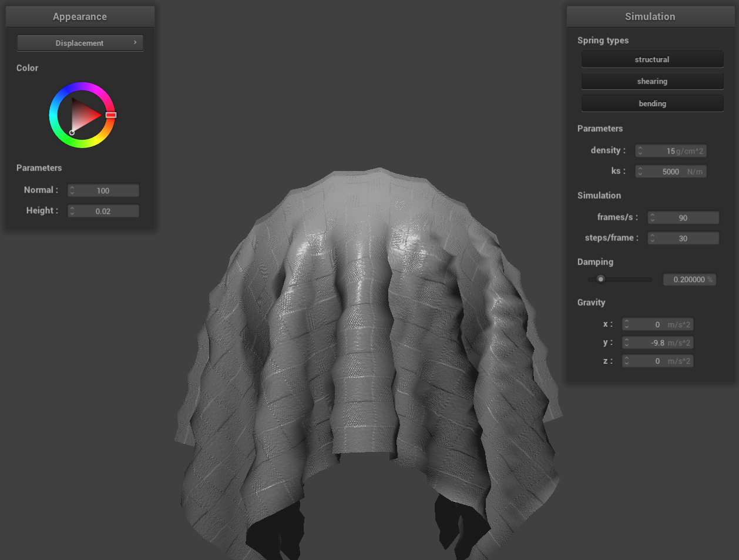The height and width of the screenshot is (560, 739).
Task: Click the Gravity x stepper arrows
Action: point(627,324)
